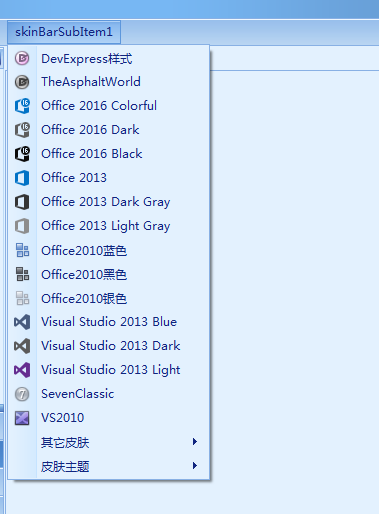This screenshot has width=379, height=514.
Task: Apply the VS2010 skin entry
Action: tap(109, 418)
